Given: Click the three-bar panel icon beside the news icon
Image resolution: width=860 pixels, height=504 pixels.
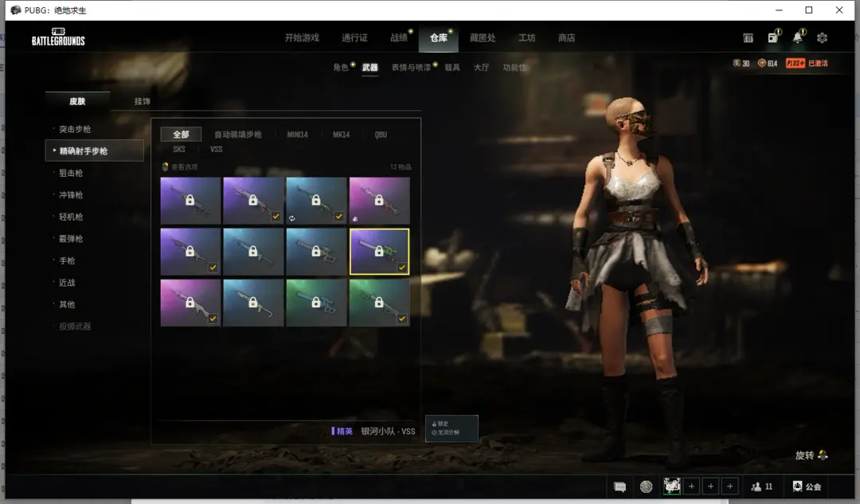Looking at the screenshot, I should (x=748, y=38).
